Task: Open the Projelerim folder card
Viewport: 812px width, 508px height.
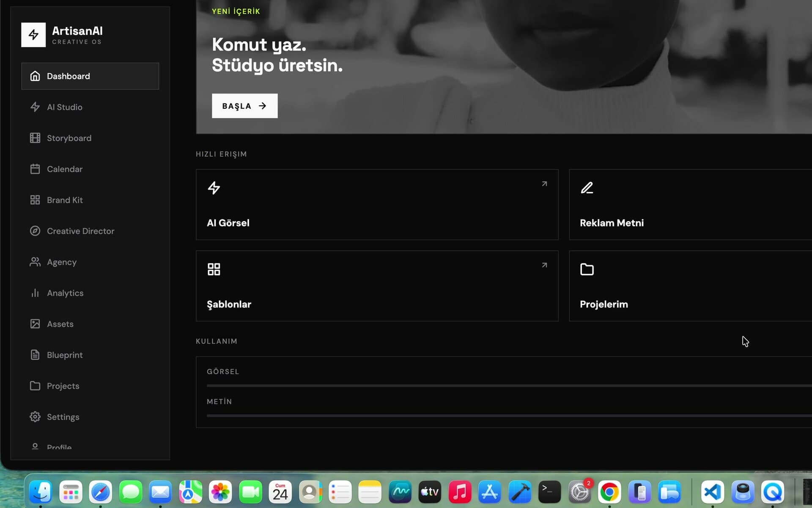Action: 690,286
